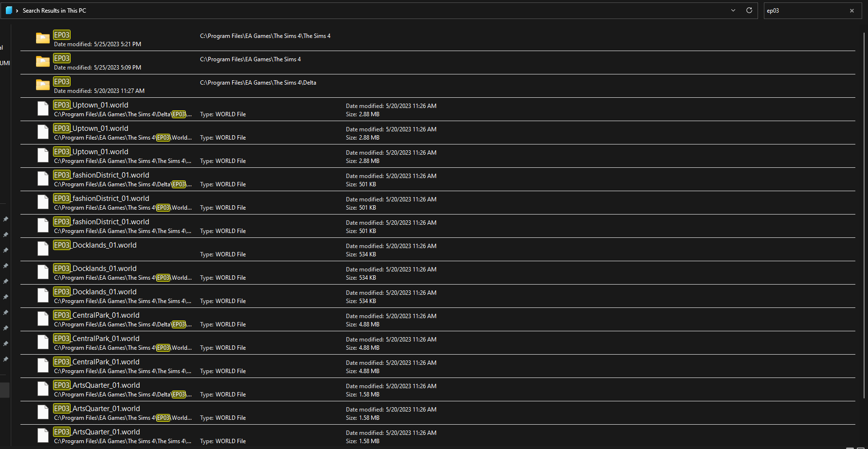
Task: Clear the ep03 search text with the X
Action: click(x=851, y=11)
